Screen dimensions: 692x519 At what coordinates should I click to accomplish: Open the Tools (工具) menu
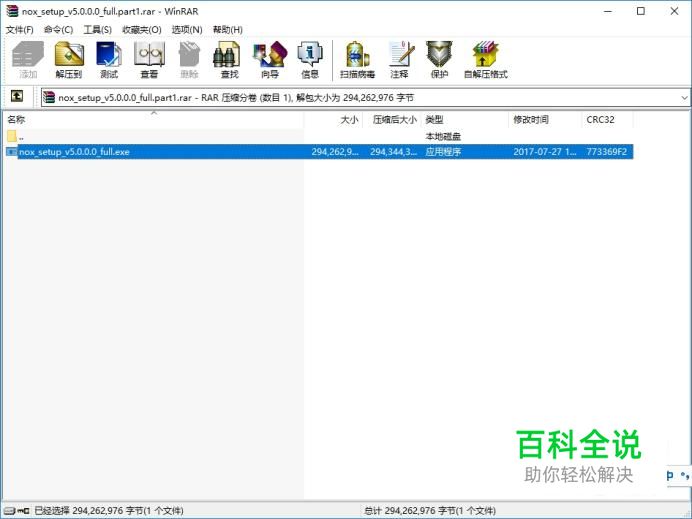(98, 30)
